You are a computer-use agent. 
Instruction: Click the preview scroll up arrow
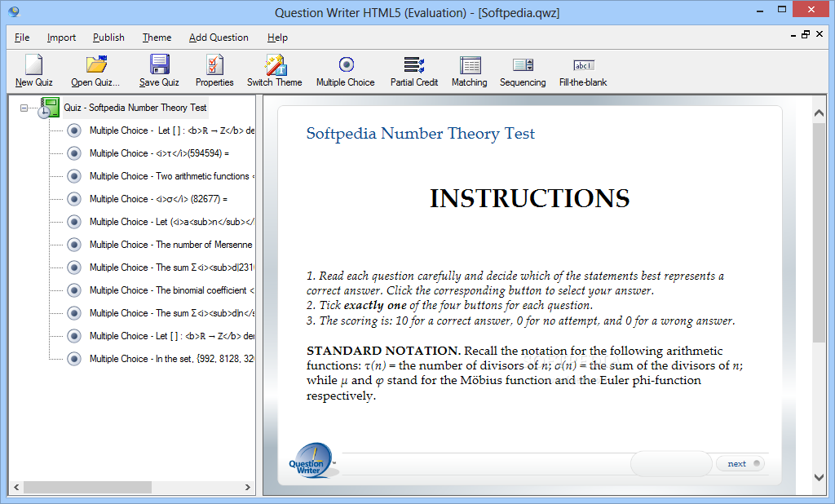coord(819,113)
